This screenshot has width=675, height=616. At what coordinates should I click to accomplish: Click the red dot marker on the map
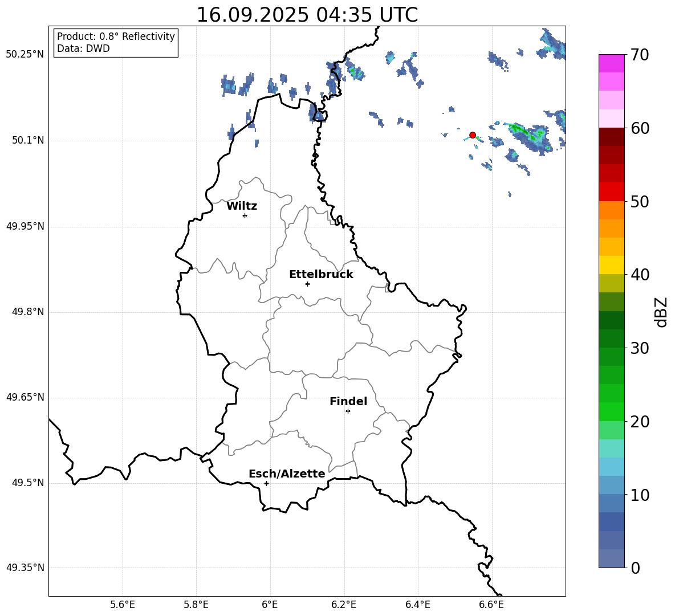[x=473, y=135]
